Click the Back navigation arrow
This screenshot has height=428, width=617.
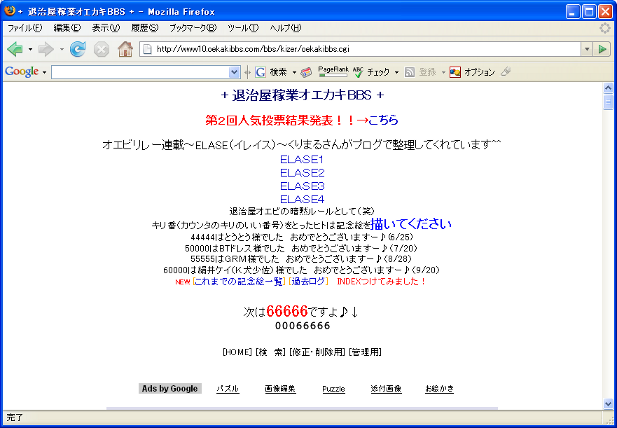[15, 48]
